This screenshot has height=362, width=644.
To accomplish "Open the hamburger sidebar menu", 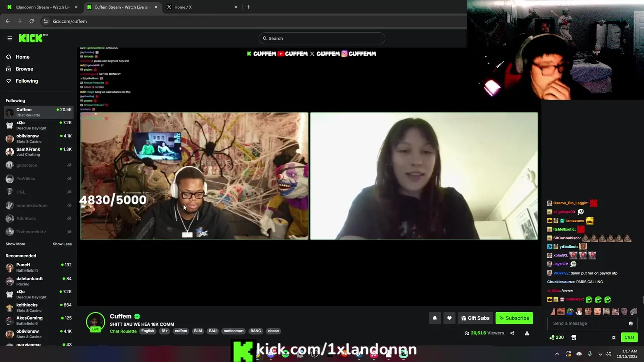I will [10, 38].
